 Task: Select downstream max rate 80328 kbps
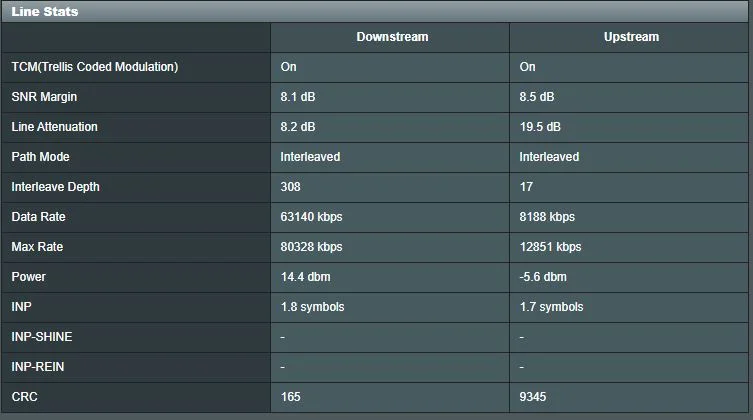(x=311, y=247)
